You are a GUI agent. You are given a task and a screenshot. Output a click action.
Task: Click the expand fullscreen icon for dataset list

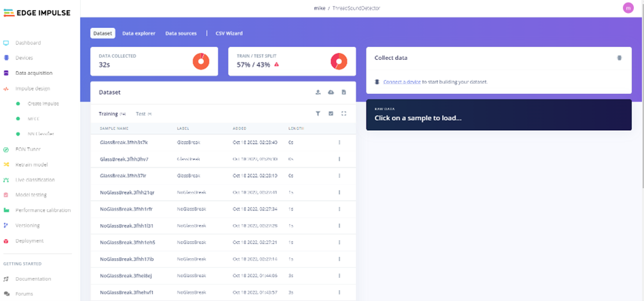point(344,114)
